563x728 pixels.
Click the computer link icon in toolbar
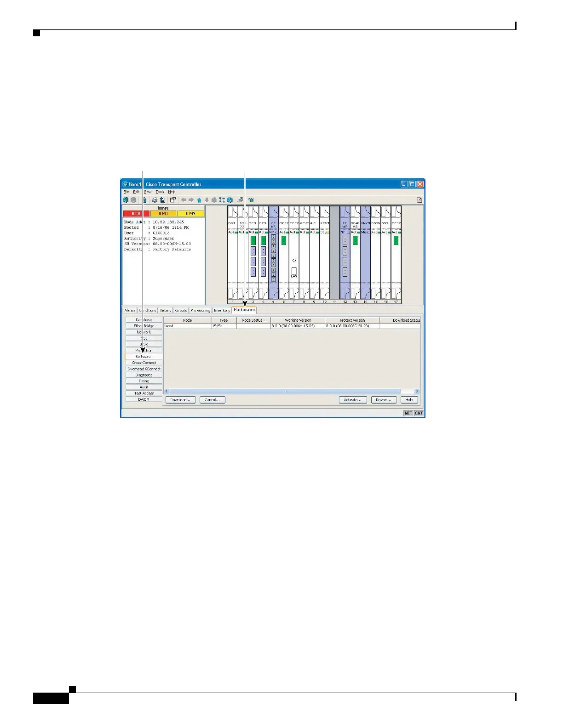[240, 200]
